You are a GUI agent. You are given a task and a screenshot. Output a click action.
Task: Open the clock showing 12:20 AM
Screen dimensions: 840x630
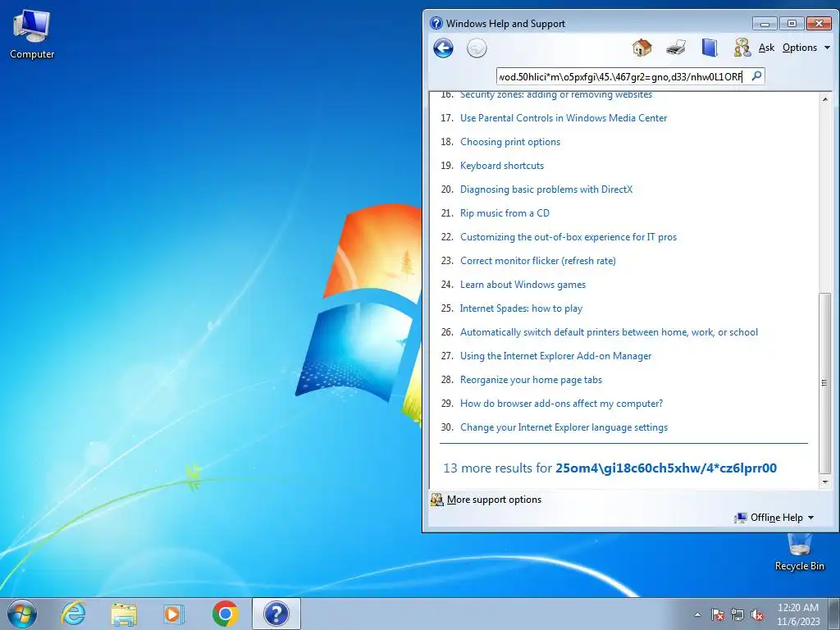click(798, 614)
